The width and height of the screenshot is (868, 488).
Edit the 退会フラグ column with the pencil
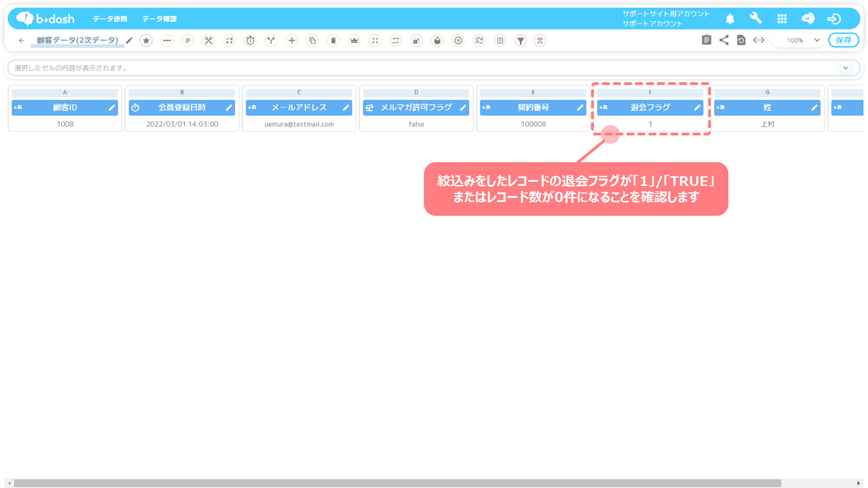click(697, 107)
